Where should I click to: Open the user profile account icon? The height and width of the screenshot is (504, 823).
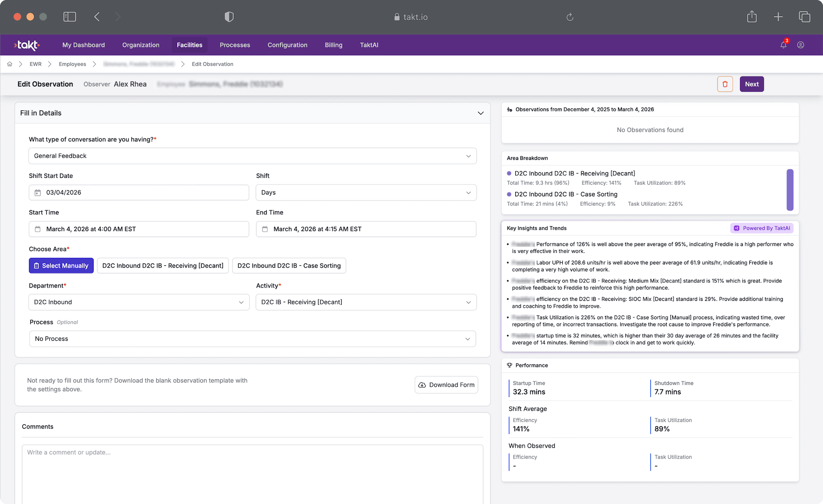[x=800, y=45]
